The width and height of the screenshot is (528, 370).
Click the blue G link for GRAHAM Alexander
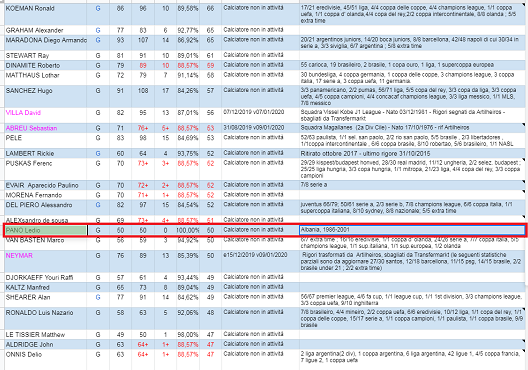coord(98,30)
